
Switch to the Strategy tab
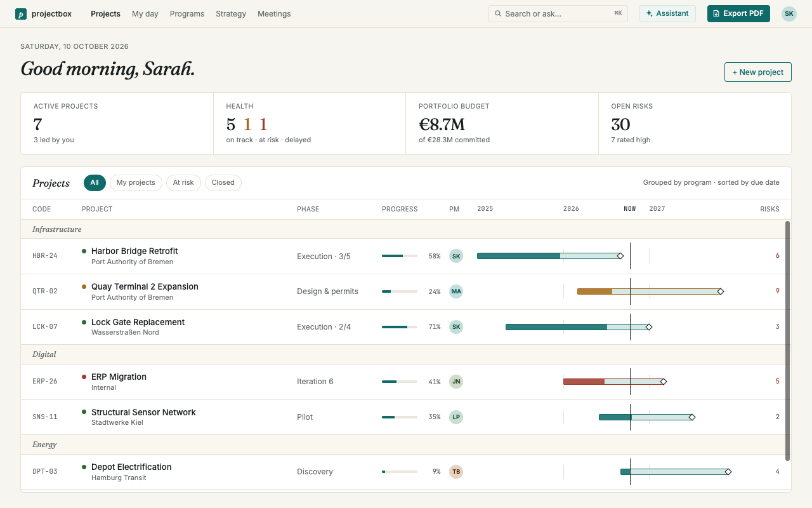pyautogui.click(x=231, y=13)
